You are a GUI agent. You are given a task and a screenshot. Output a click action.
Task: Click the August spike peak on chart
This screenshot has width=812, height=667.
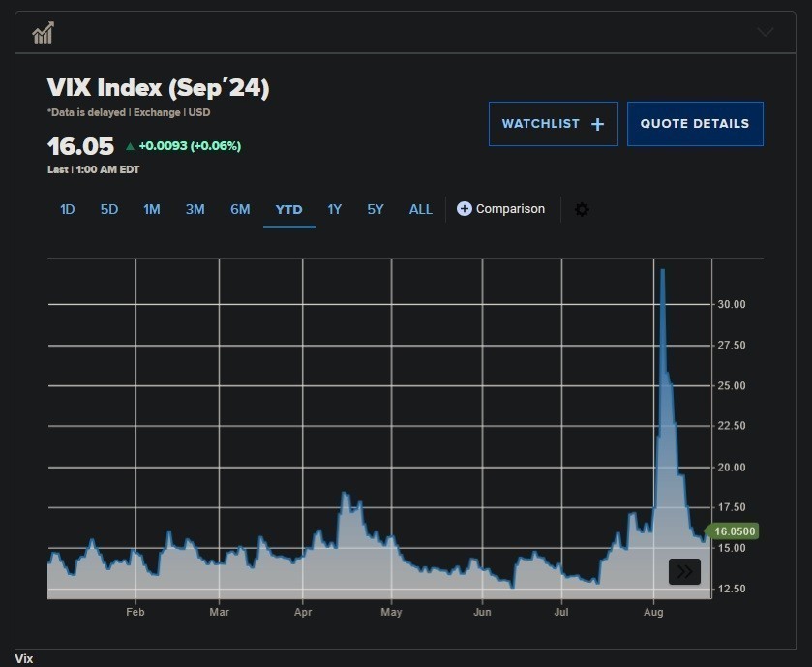662,272
